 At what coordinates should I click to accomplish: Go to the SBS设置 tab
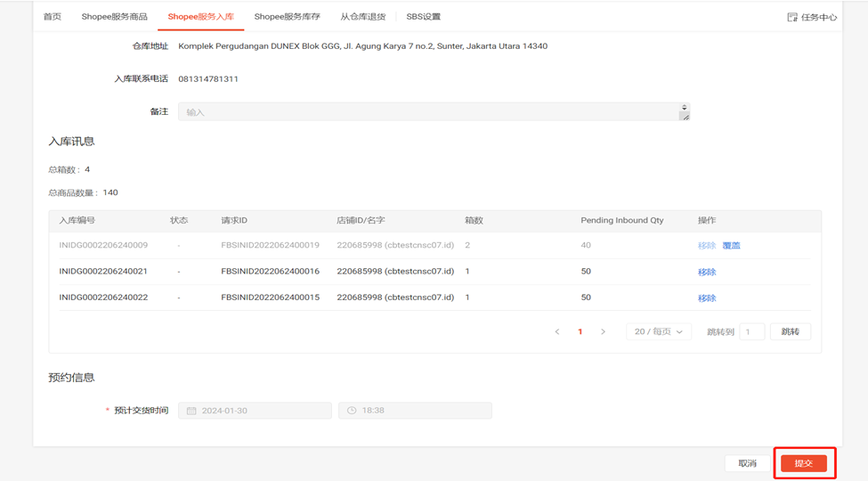pyautogui.click(x=423, y=17)
